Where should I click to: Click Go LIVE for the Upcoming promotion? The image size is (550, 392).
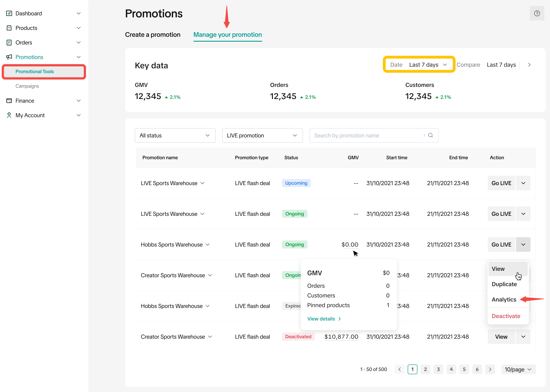pyautogui.click(x=501, y=183)
